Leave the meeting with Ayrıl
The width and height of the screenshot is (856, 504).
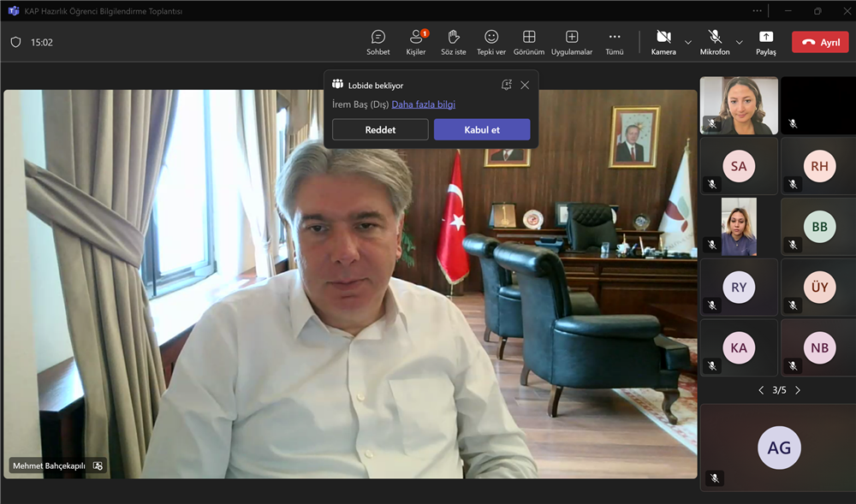(x=820, y=42)
